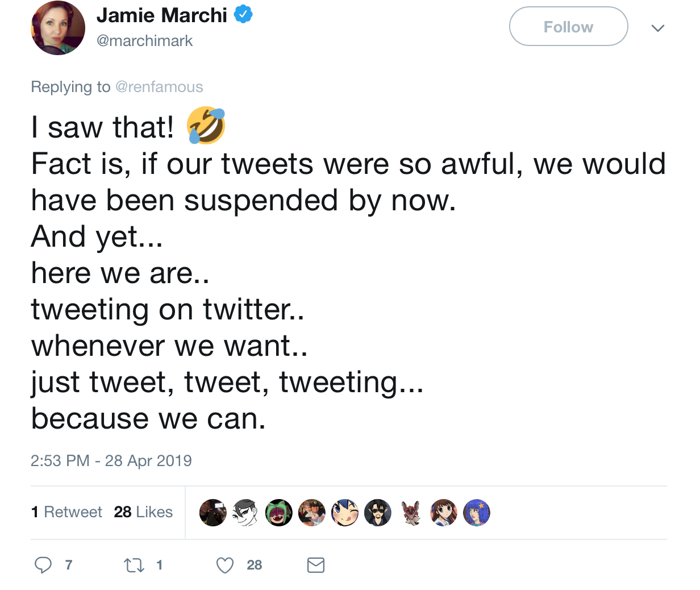View the 1 Retweet list

pyautogui.click(x=66, y=512)
